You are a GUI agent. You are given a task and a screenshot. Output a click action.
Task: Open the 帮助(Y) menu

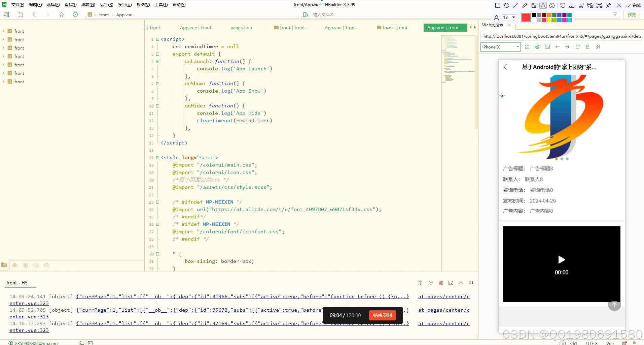pyautogui.click(x=179, y=5)
